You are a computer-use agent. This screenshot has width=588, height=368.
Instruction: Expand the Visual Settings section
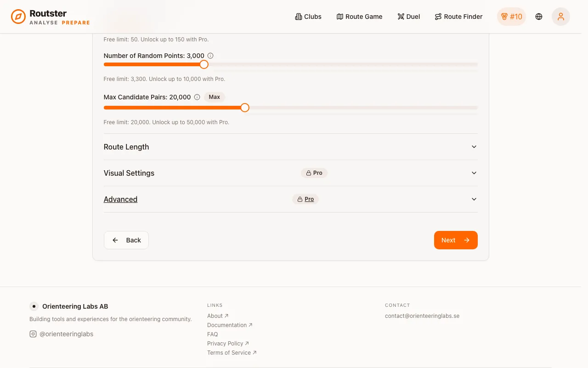(x=291, y=173)
